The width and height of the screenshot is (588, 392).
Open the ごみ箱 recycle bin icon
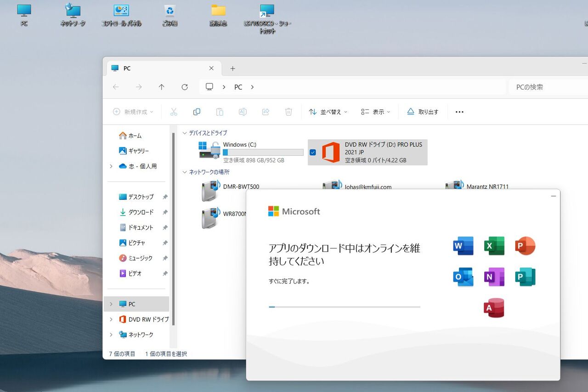pyautogui.click(x=170, y=15)
